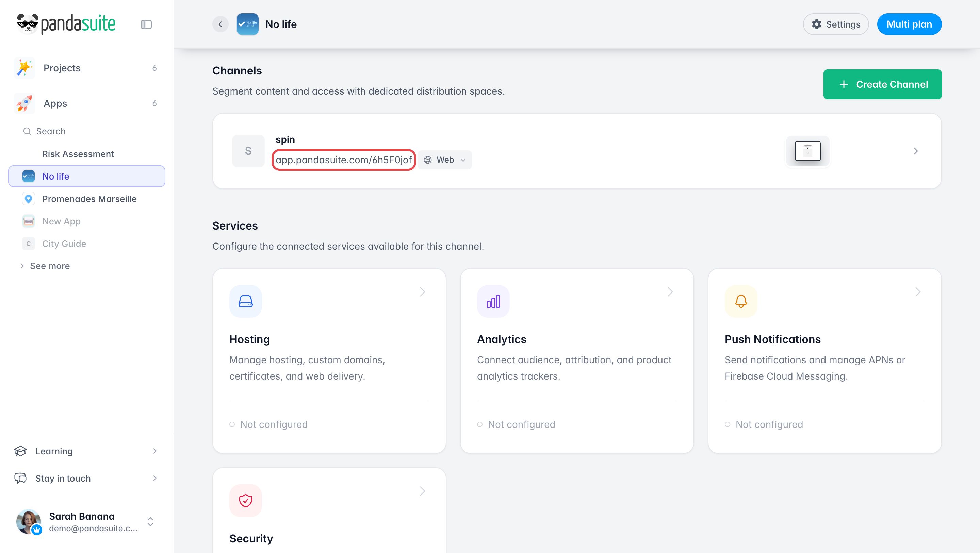Collapse the sidebar with the panel icon
Image resolution: width=980 pixels, height=553 pixels.
point(146,24)
